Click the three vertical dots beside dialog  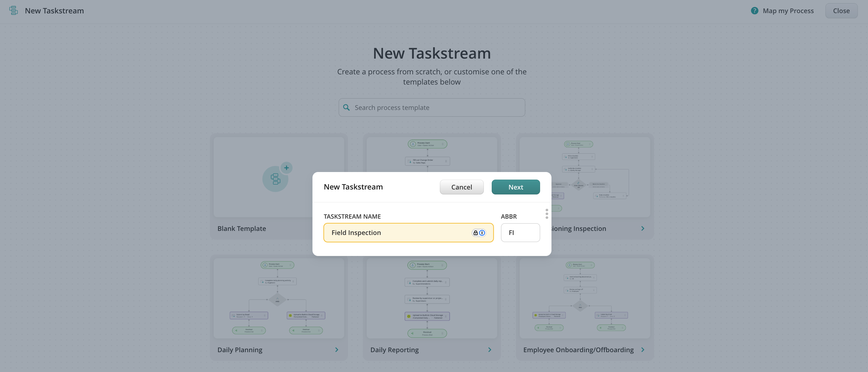[x=547, y=214]
